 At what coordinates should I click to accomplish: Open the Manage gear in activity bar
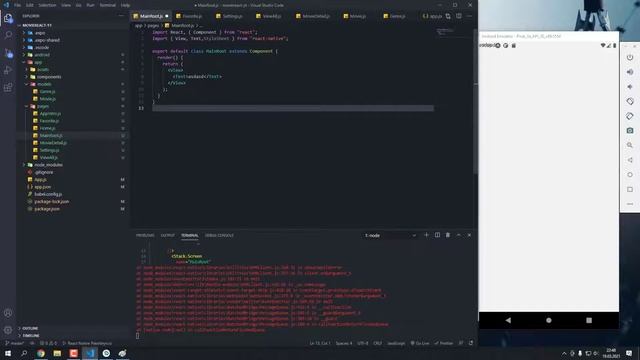(x=8, y=330)
